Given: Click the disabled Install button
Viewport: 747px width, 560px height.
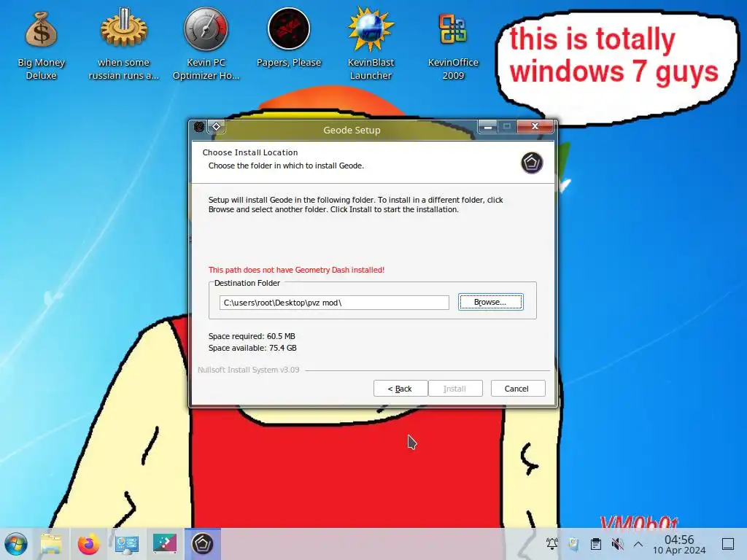Looking at the screenshot, I should click(x=455, y=389).
